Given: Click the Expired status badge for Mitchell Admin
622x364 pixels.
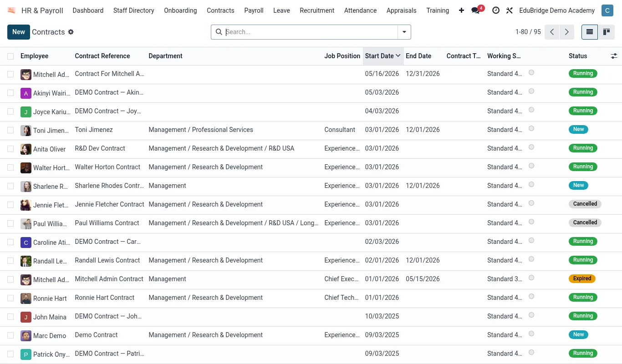Looking at the screenshot, I should [582, 278].
